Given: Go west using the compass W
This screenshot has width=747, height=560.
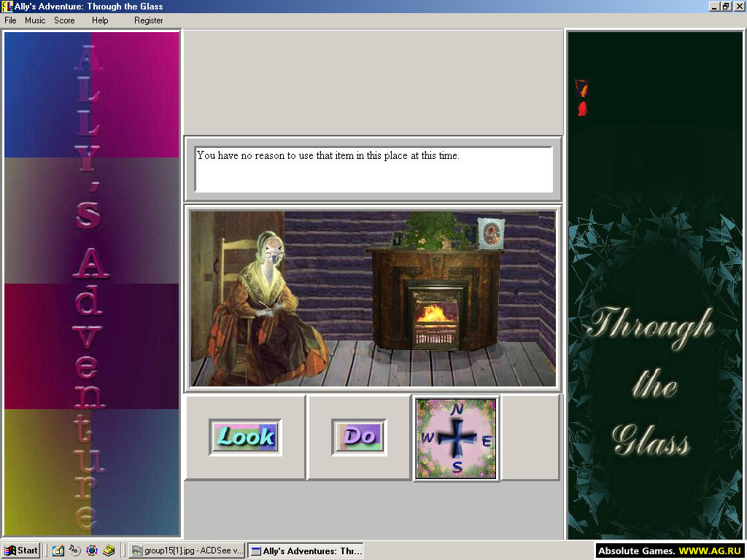Looking at the screenshot, I should tap(427, 437).
